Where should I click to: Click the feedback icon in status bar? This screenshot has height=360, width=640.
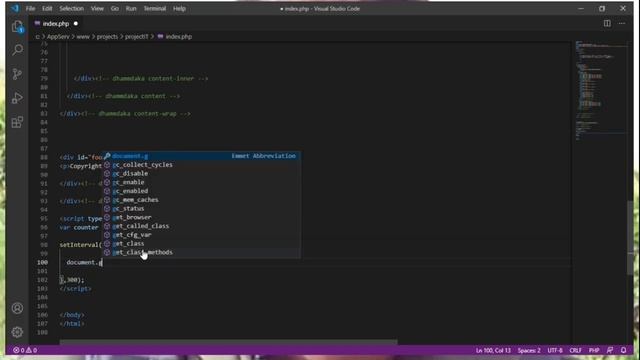click(x=610, y=350)
